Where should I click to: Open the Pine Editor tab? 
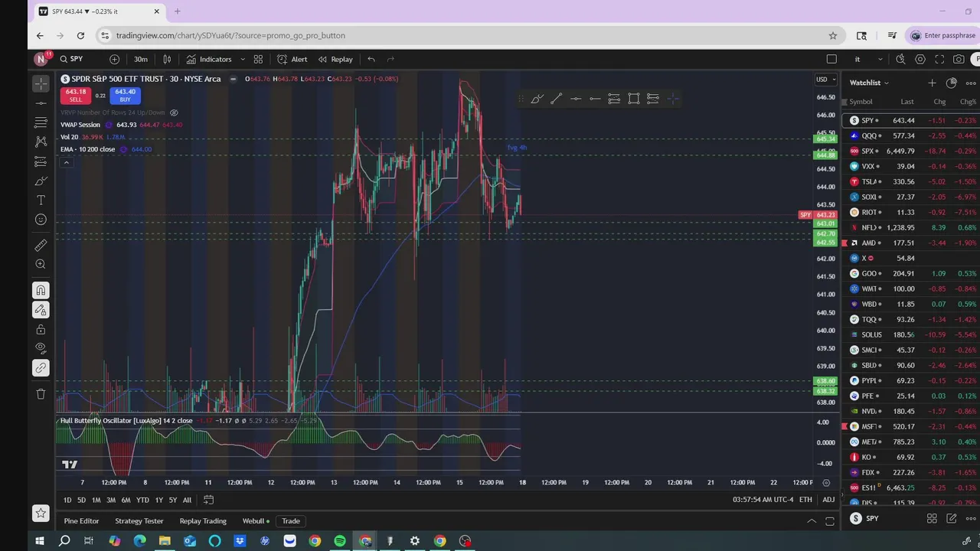(81, 521)
